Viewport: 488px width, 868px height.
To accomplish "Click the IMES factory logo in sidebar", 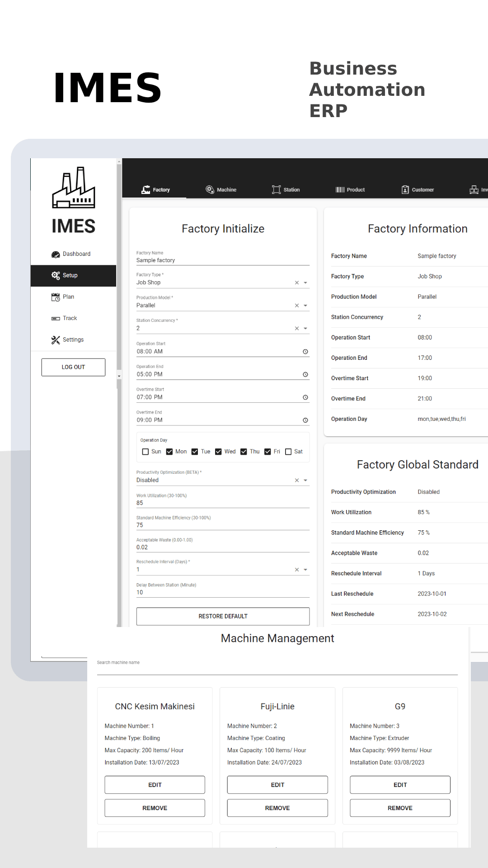I will pos(73,188).
